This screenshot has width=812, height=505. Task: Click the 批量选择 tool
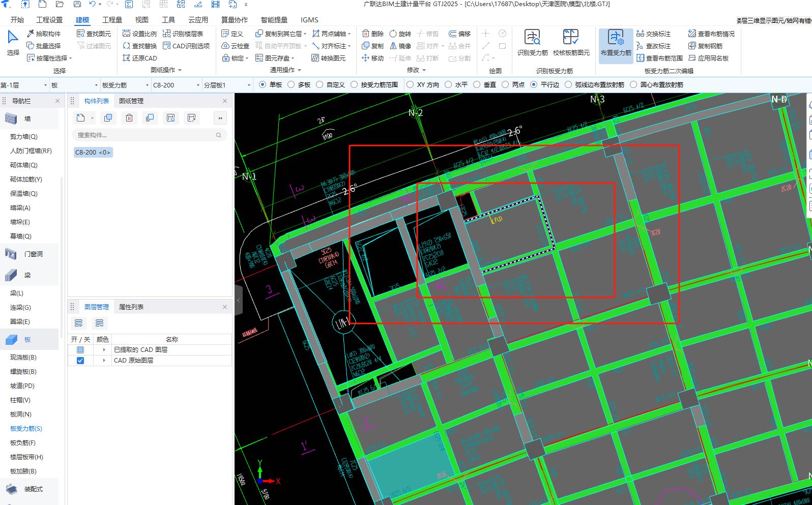click(x=44, y=46)
